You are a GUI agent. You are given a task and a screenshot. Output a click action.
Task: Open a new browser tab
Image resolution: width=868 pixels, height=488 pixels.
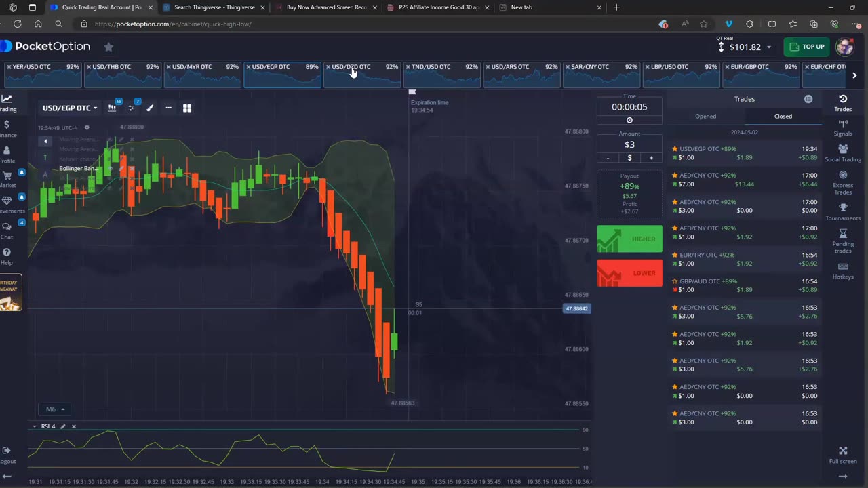(616, 7)
